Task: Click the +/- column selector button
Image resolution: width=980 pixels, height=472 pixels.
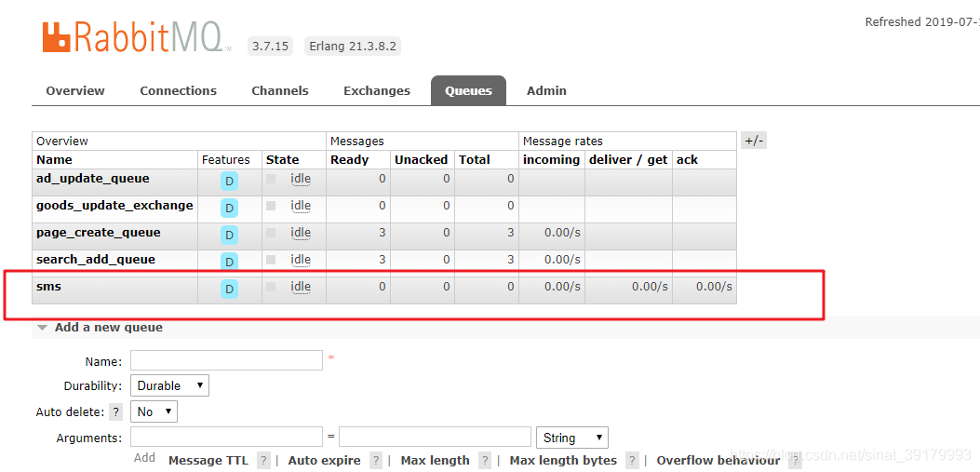Action: pos(754,141)
